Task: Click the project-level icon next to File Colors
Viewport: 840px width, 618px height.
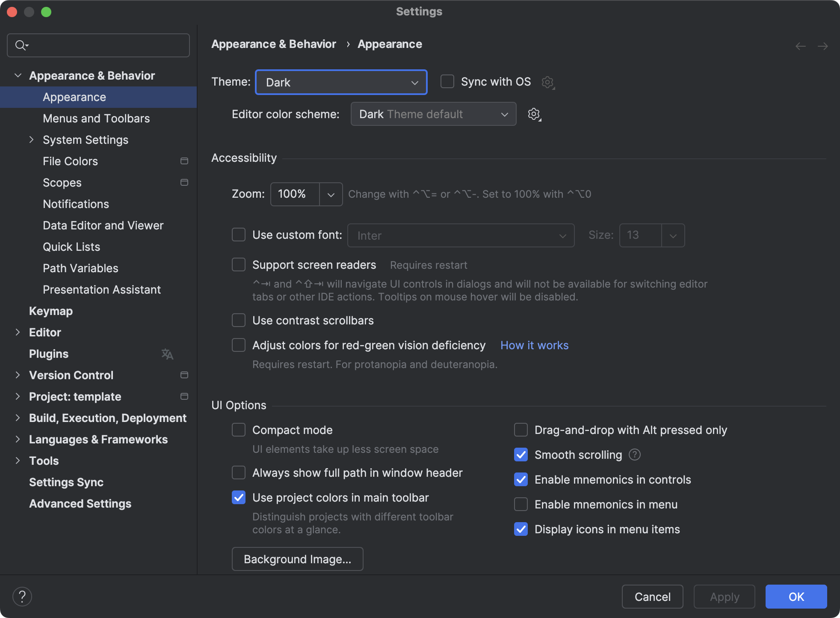Action: tap(184, 161)
